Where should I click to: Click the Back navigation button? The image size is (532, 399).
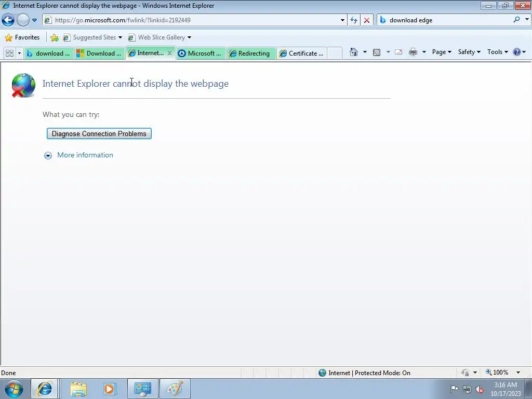pos(8,20)
